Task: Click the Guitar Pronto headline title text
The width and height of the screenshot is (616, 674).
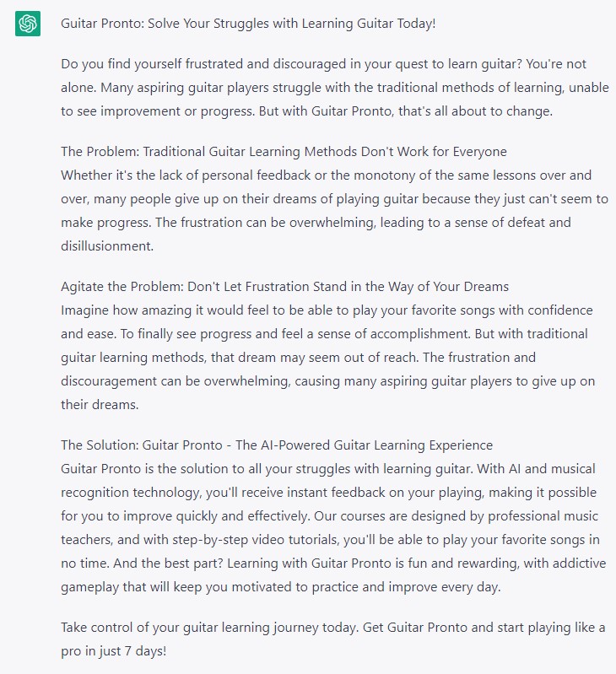Action: point(248,24)
